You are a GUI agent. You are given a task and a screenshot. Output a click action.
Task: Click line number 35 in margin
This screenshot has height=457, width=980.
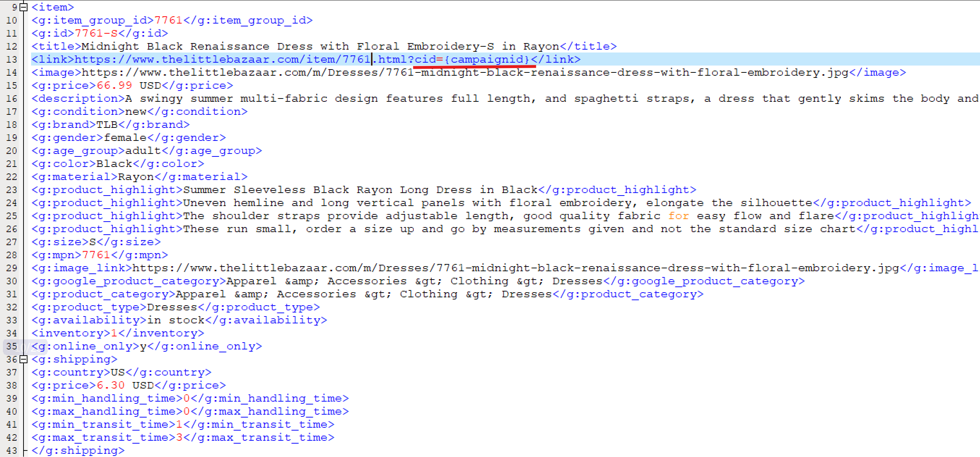[12, 346]
